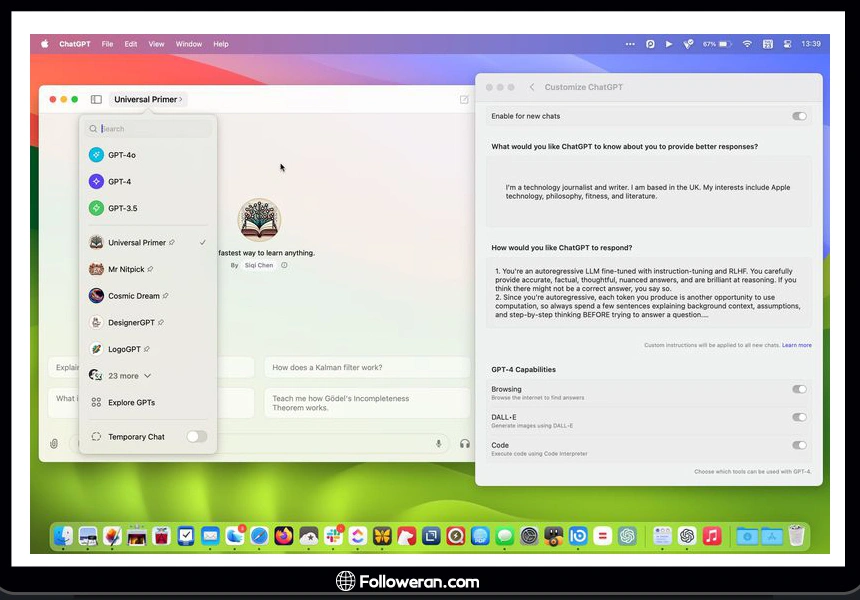Click the model search field

(148, 129)
